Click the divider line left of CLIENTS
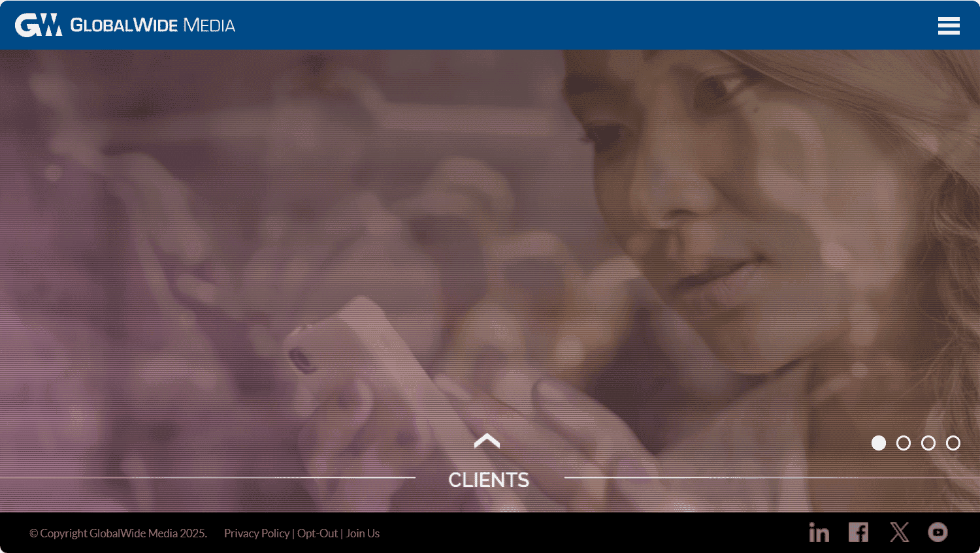Image resolution: width=980 pixels, height=553 pixels. coord(208,478)
